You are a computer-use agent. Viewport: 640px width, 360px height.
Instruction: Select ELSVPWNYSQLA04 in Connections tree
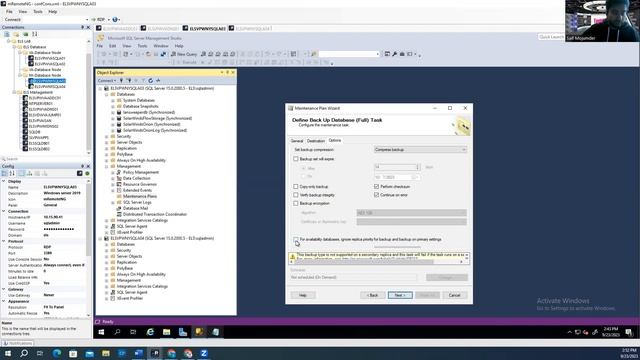point(50,87)
